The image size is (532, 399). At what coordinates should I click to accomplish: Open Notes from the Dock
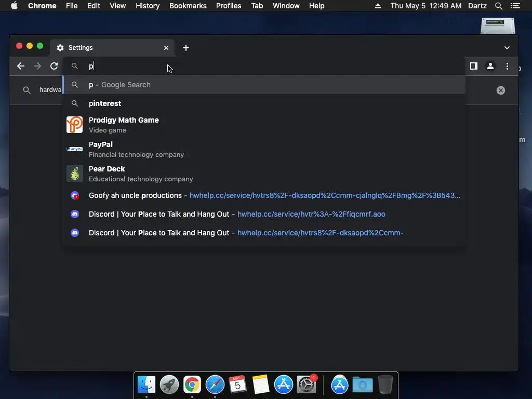(261, 384)
